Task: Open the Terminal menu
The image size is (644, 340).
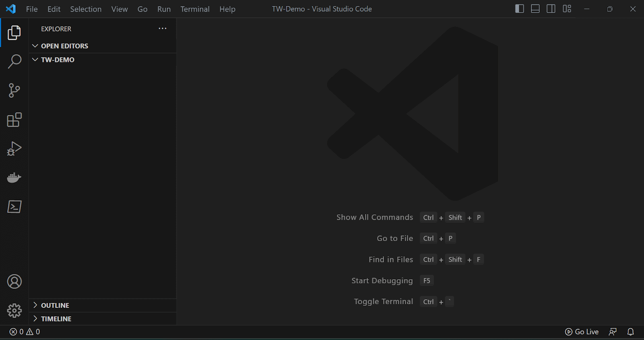Action: click(x=195, y=9)
